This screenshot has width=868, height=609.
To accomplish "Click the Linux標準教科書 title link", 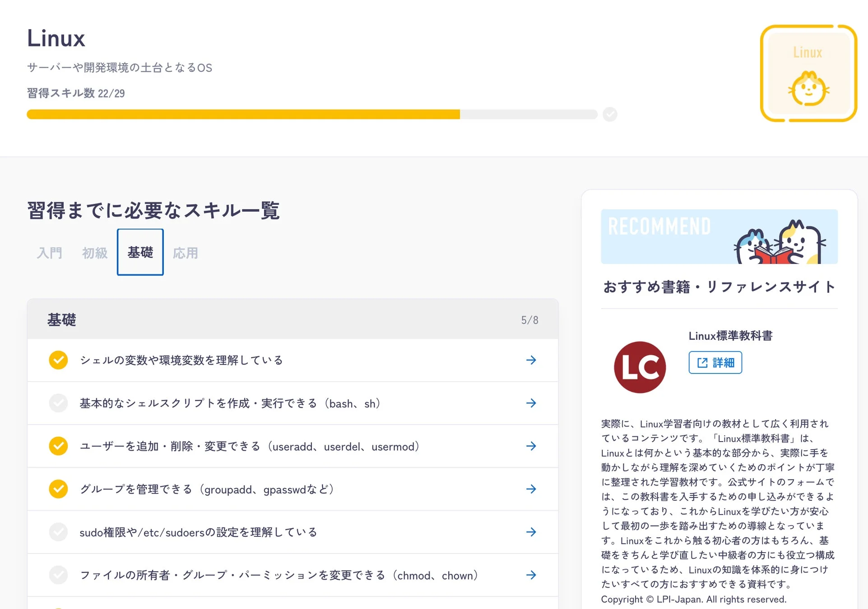I will click(730, 336).
